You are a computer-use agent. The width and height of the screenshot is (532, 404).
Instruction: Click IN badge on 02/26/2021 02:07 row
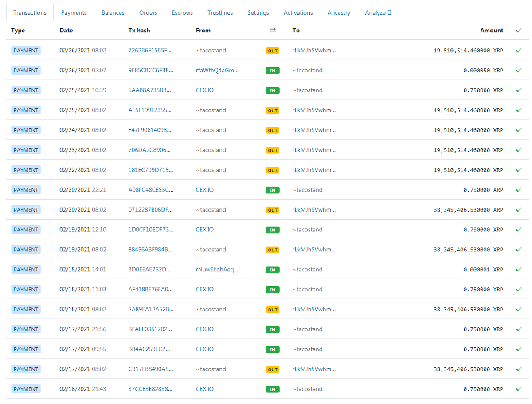point(273,71)
